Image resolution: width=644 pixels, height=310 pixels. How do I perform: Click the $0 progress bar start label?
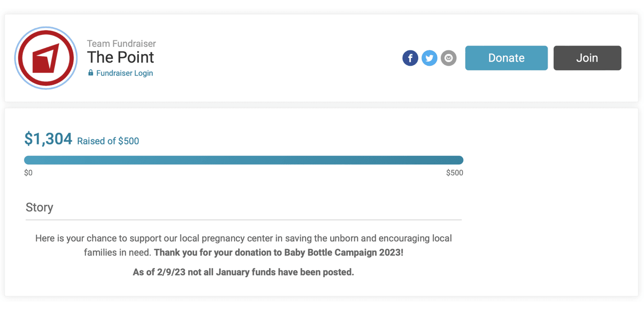29,173
